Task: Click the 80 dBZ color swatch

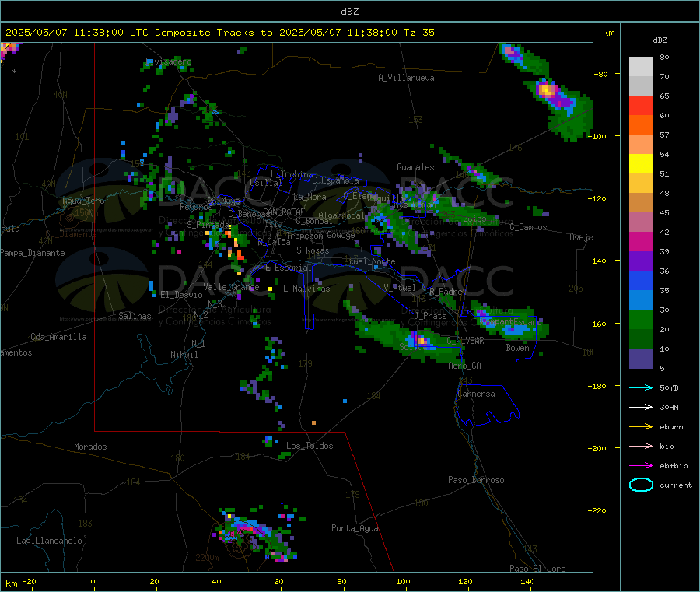Action: 641,67
